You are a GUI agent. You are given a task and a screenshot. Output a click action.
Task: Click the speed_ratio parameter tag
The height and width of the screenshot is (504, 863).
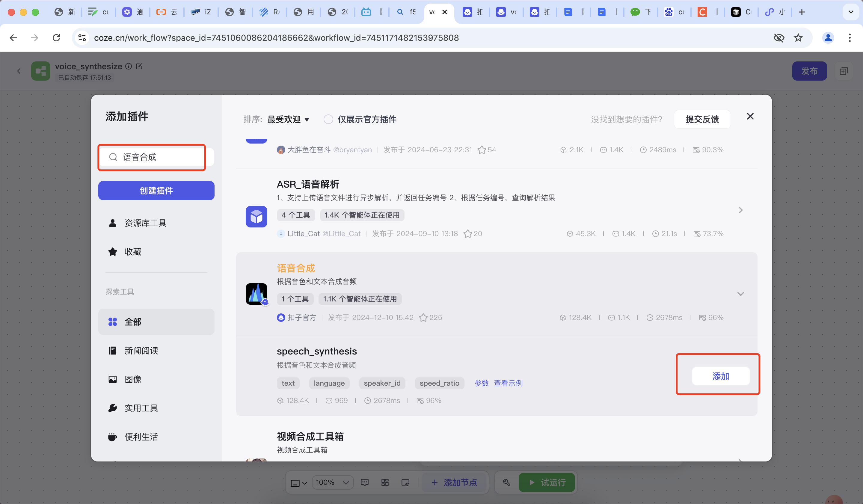pos(439,383)
